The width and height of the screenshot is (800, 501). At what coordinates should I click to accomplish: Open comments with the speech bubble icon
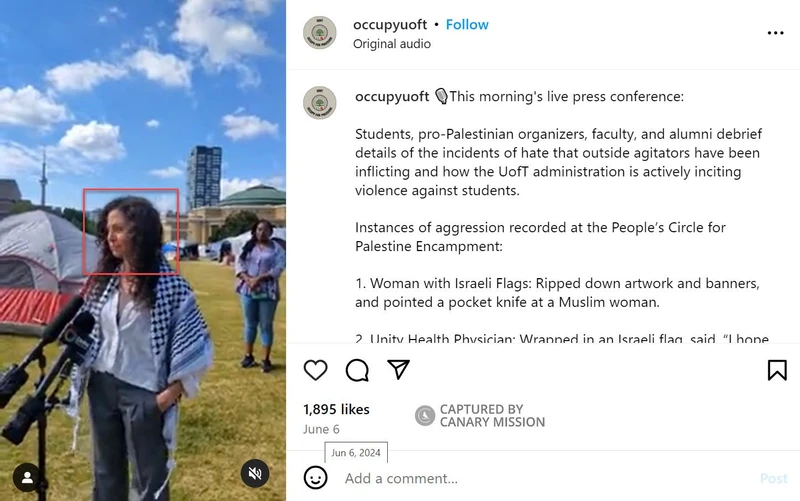coord(357,370)
